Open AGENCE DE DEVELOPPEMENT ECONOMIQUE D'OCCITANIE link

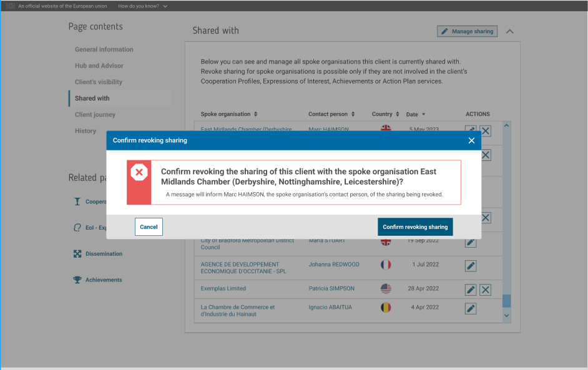(x=243, y=268)
